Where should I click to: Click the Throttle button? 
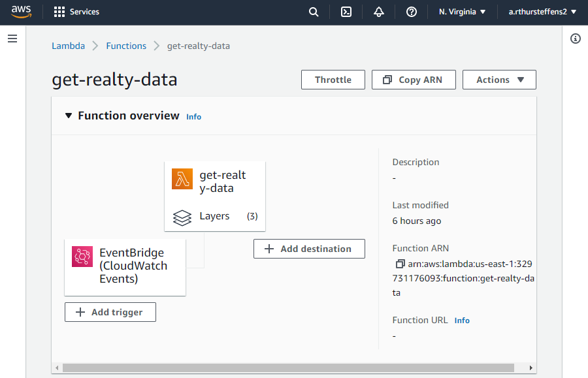pos(333,80)
